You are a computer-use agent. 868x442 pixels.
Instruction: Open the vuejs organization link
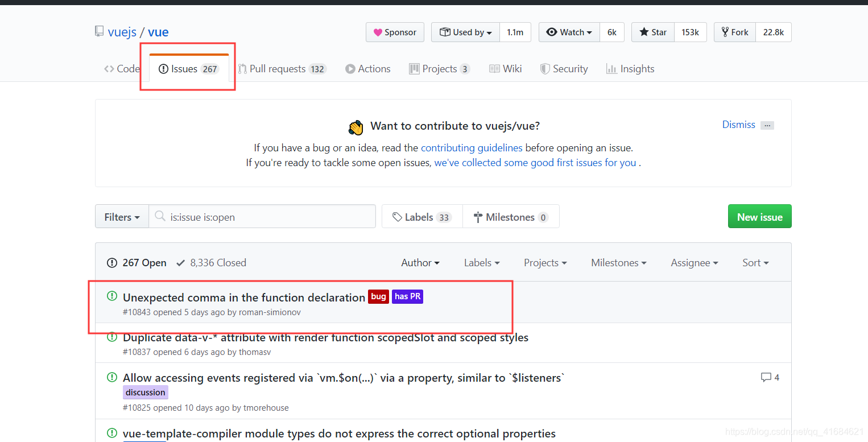pyautogui.click(x=122, y=32)
